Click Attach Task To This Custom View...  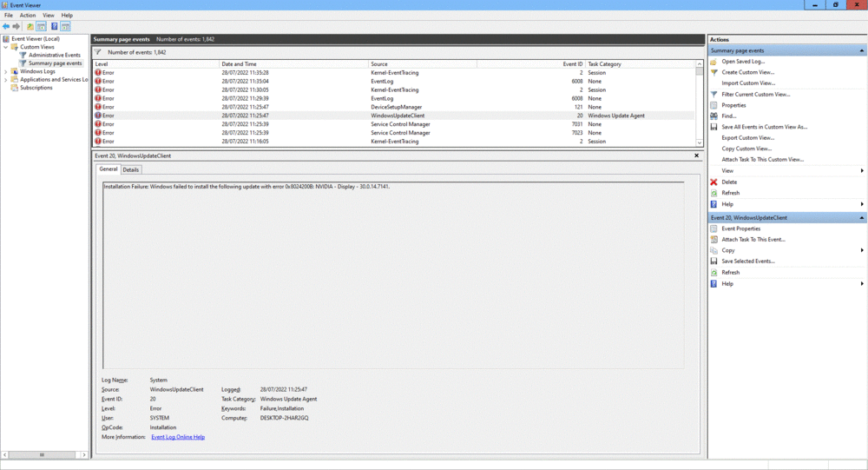coord(762,160)
